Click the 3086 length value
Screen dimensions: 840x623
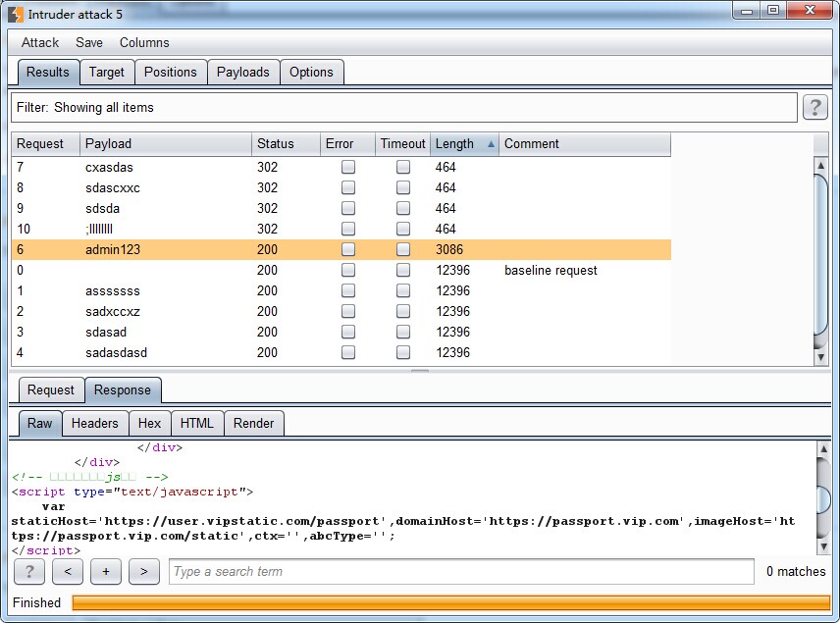coord(449,249)
